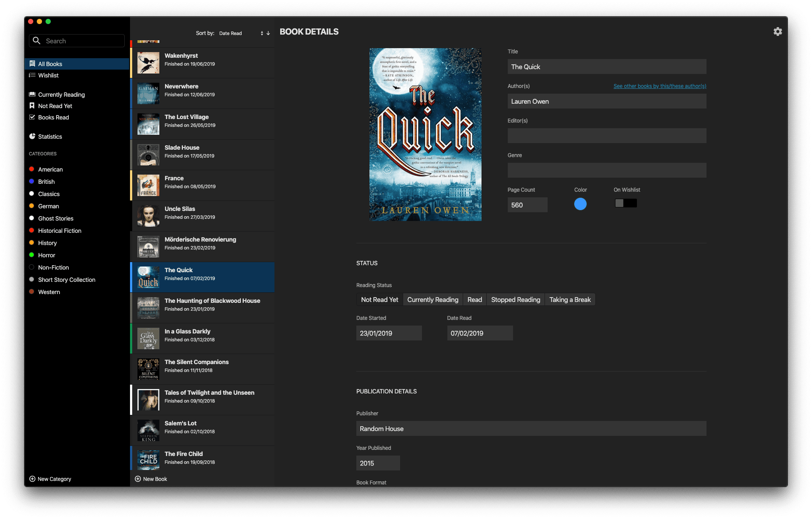The height and width of the screenshot is (519, 812).
Task: Open the Date Read date picker field
Action: click(x=479, y=333)
